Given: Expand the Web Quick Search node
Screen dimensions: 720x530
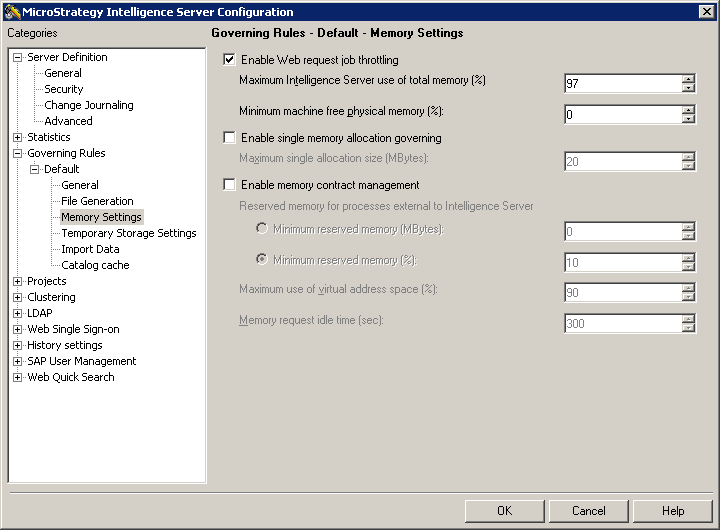Looking at the screenshot, I should coord(17,378).
